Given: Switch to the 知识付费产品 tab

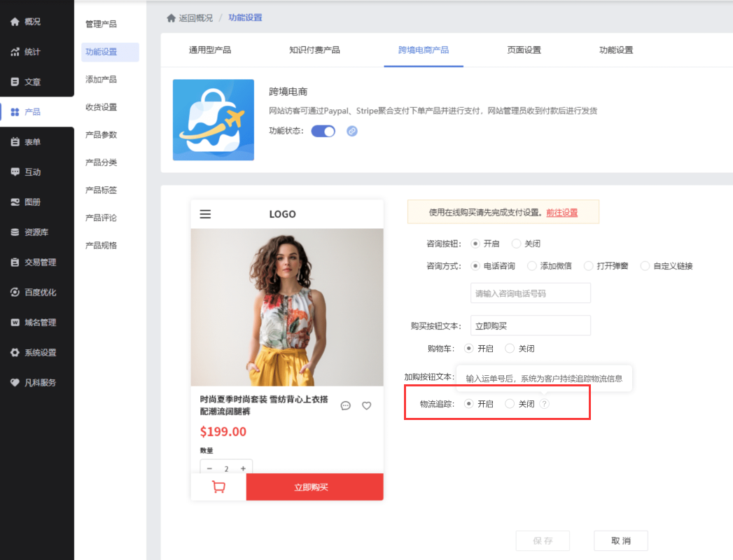Looking at the screenshot, I should click(314, 50).
